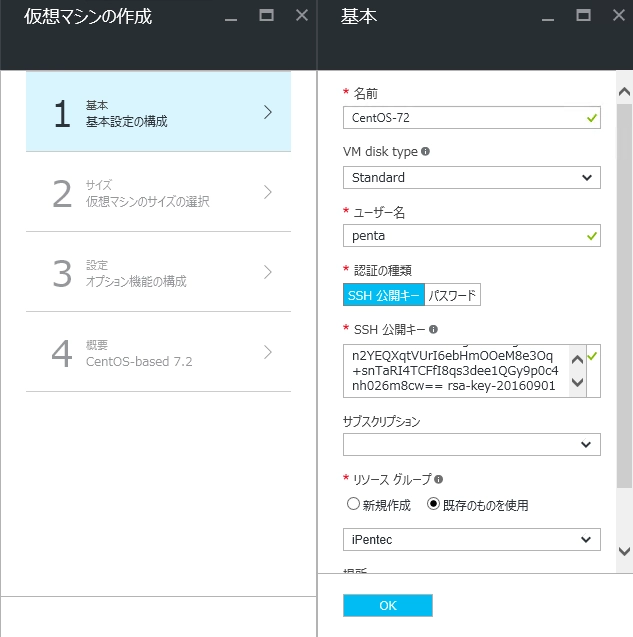
Task: Select SSH 公開キー authentication type
Action: click(x=384, y=295)
